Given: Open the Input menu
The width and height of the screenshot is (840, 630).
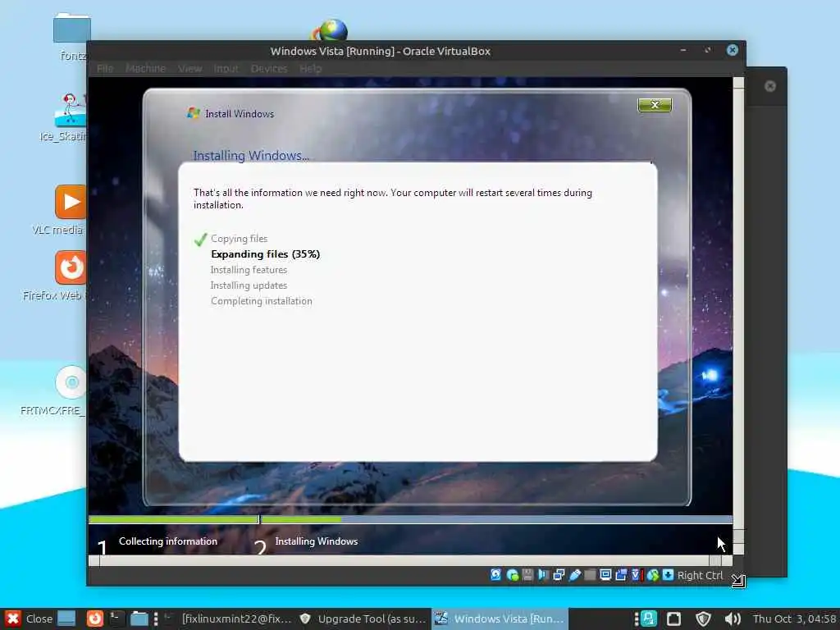Looking at the screenshot, I should [x=226, y=69].
